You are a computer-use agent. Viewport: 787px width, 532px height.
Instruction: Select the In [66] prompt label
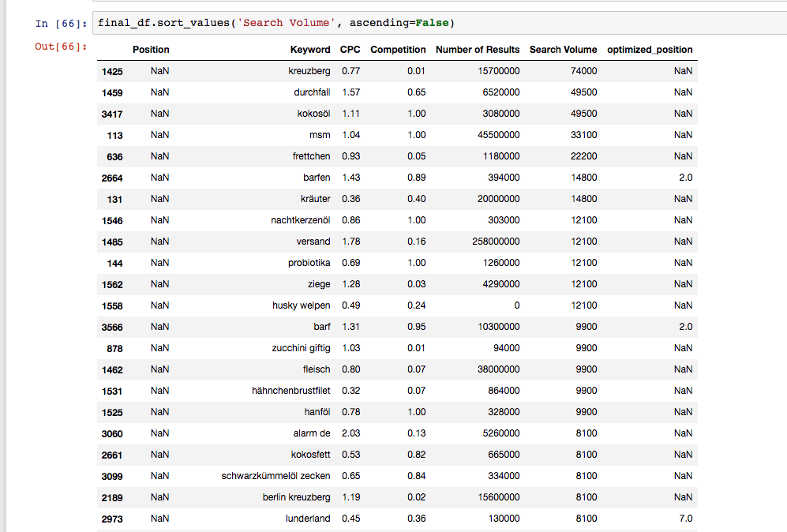click(62, 23)
